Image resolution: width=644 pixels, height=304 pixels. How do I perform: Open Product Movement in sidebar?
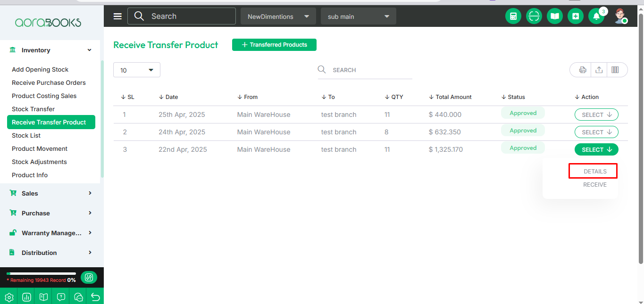click(x=40, y=148)
